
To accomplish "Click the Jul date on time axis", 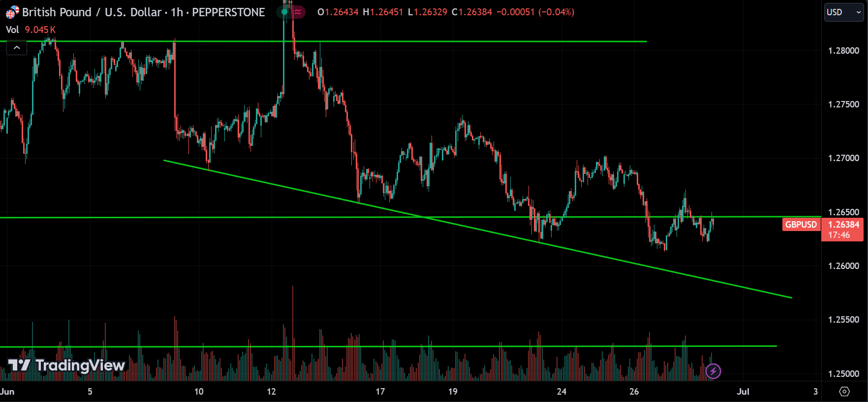I will (743, 392).
